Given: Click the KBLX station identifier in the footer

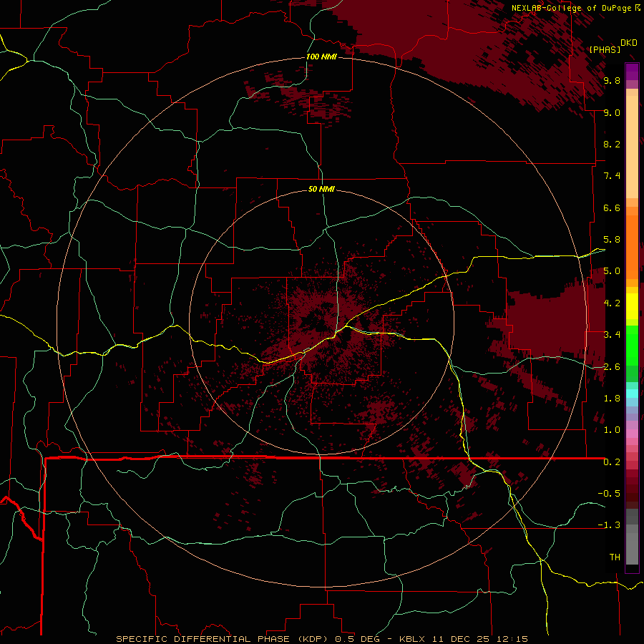Looking at the screenshot, I should point(412,639).
